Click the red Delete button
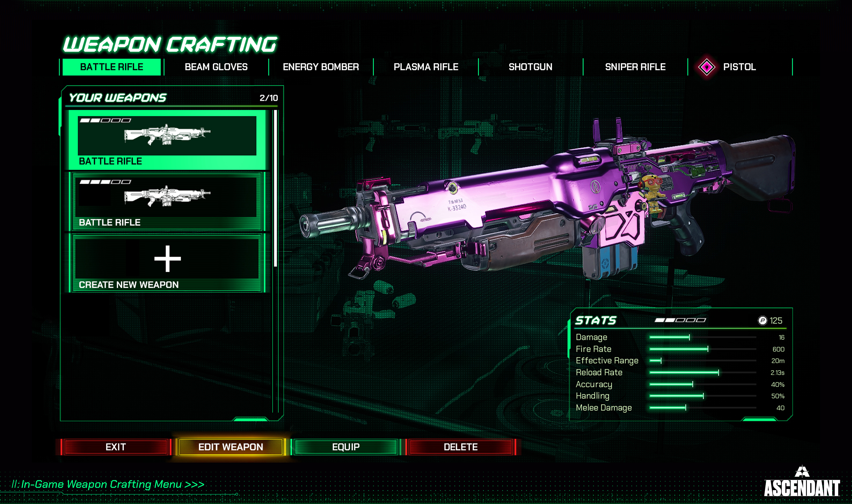 460,447
